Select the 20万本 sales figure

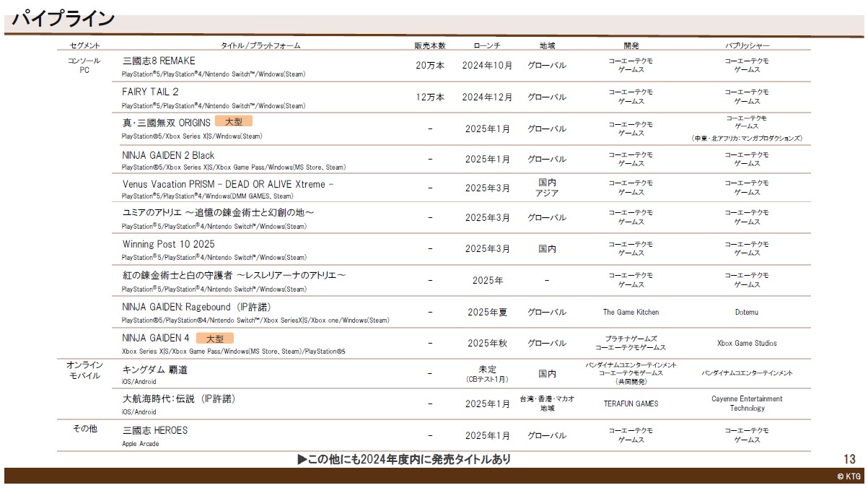coord(430,65)
